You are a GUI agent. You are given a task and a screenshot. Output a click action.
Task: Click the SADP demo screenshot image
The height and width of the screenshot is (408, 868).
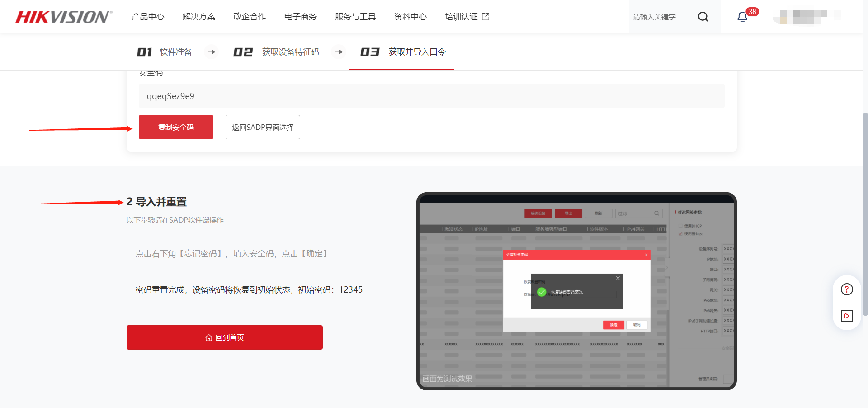pos(576,291)
